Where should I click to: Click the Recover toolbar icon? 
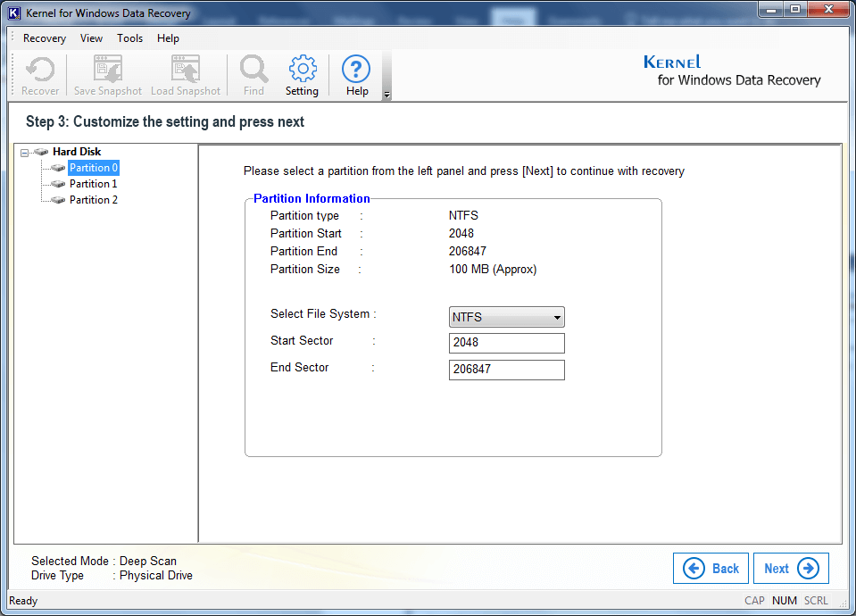pyautogui.click(x=40, y=75)
